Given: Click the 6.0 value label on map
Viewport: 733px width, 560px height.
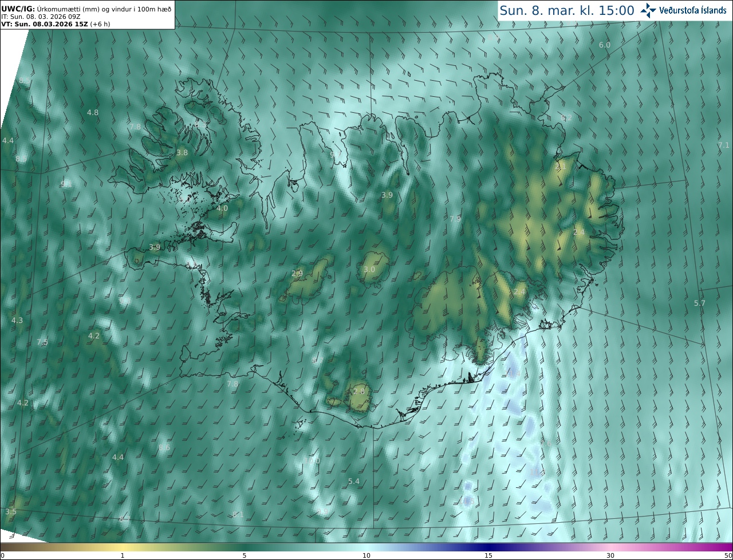Looking at the screenshot, I should (605, 45).
